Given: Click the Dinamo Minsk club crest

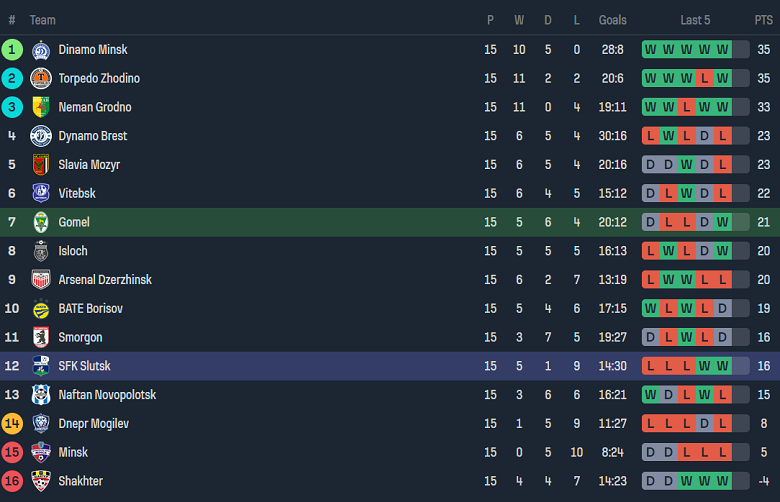Looking at the screenshot, I should 41,50.
